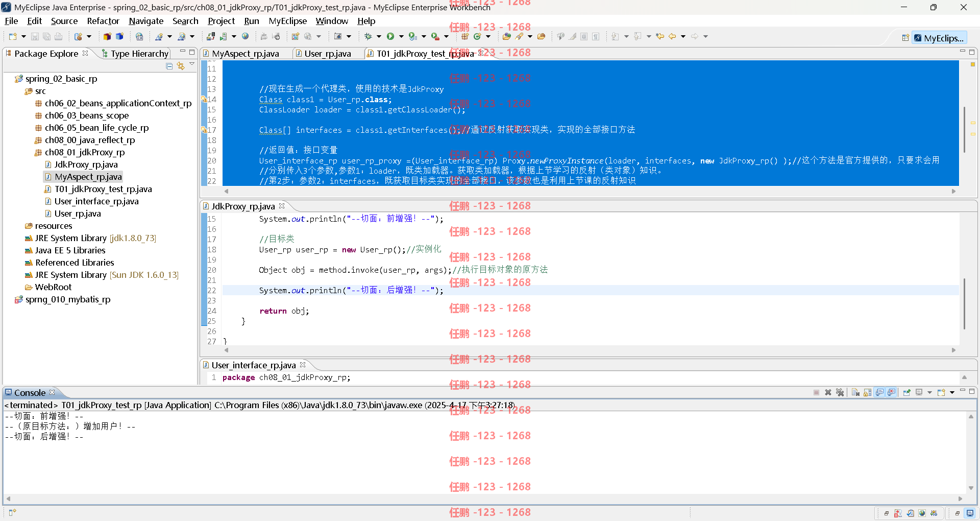
Task: Close the Console view tab
Action: click(x=52, y=392)
